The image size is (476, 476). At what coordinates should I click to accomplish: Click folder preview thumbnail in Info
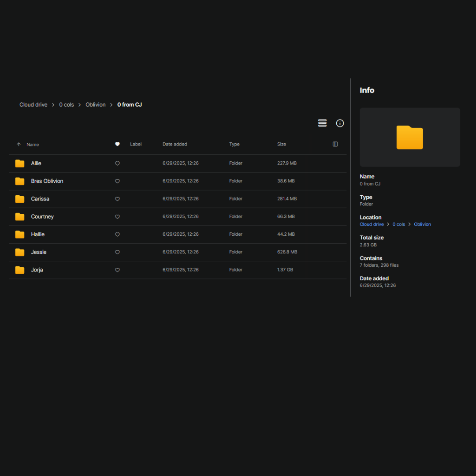pos(409,137)
